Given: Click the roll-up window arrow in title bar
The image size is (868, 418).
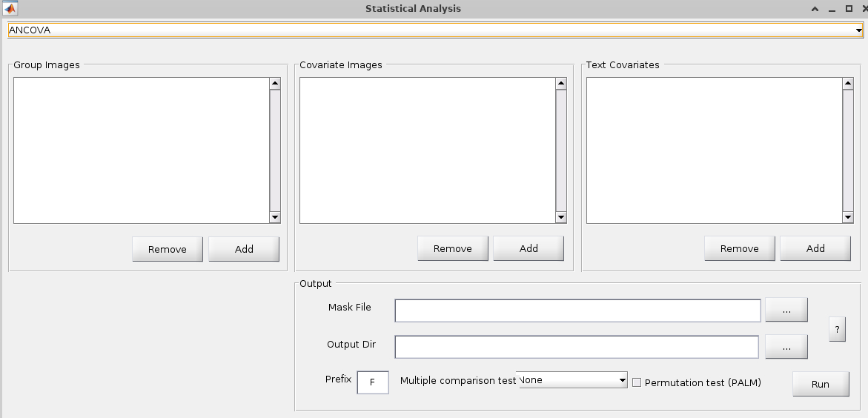Looking at the screenshot, I should [815, 9].
